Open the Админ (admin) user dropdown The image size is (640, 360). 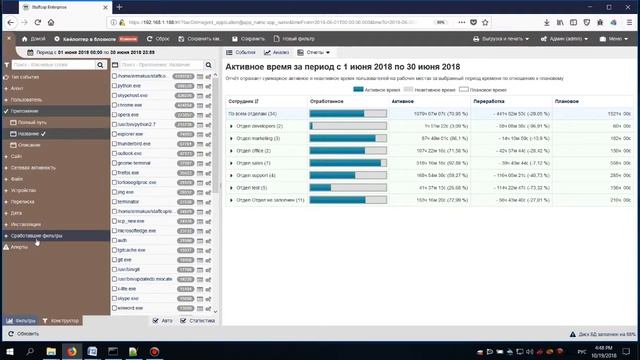point(564,39)
